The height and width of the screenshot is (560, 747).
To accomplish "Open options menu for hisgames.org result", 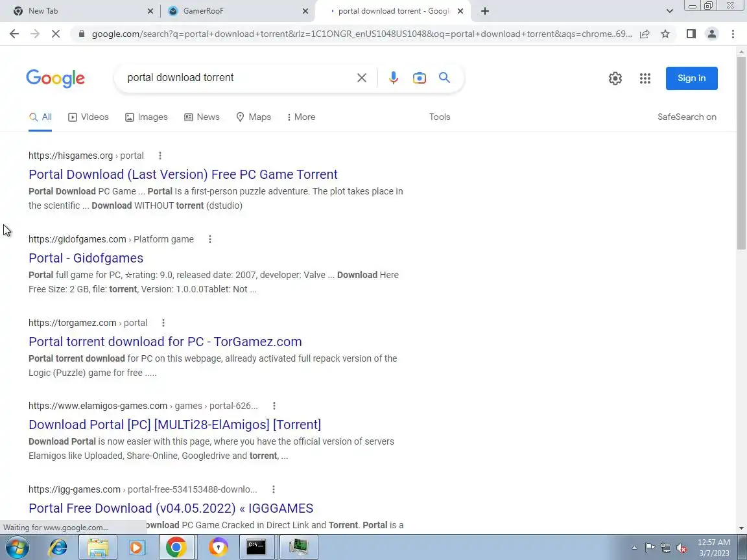I will [x=160, y=156].
